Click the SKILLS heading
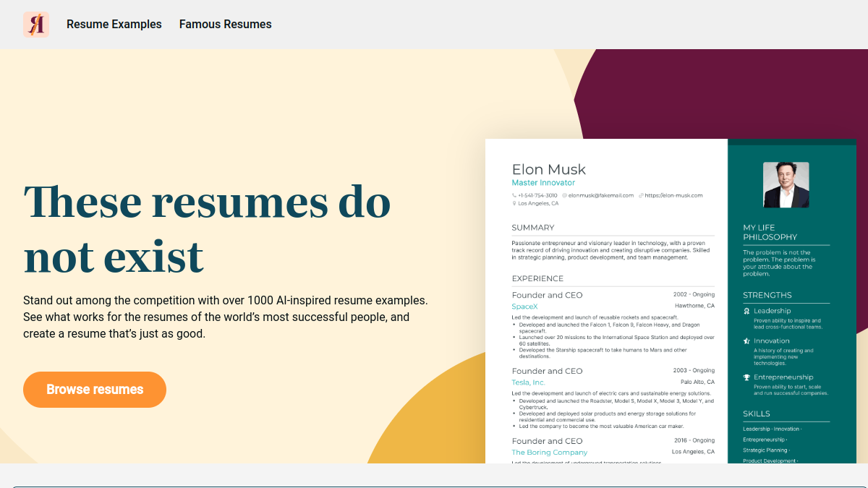This screenshot has height=488, width=868. click(x=756, y=414)
